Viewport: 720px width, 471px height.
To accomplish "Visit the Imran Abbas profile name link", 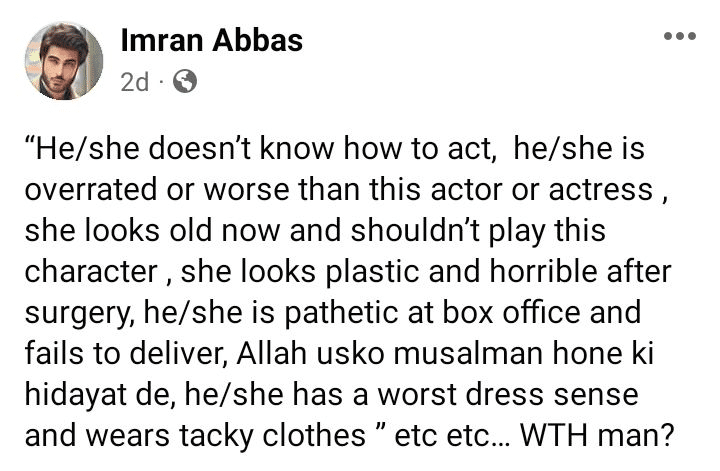I will pyautogui.click(x=211, y=40).
